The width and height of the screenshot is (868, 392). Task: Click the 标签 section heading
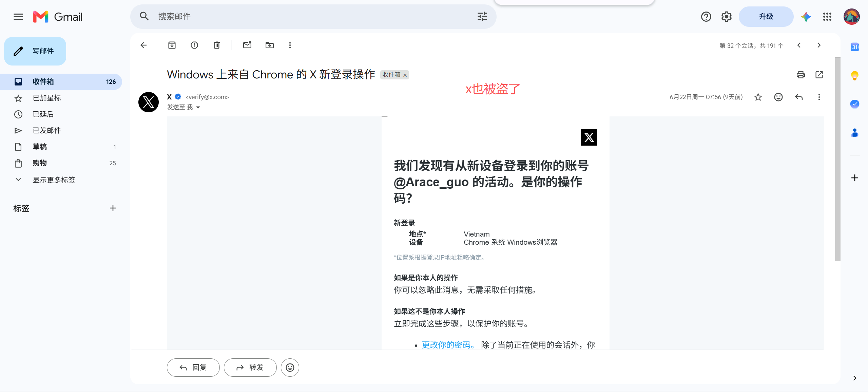pyautogui.click(x=21, y=208)
